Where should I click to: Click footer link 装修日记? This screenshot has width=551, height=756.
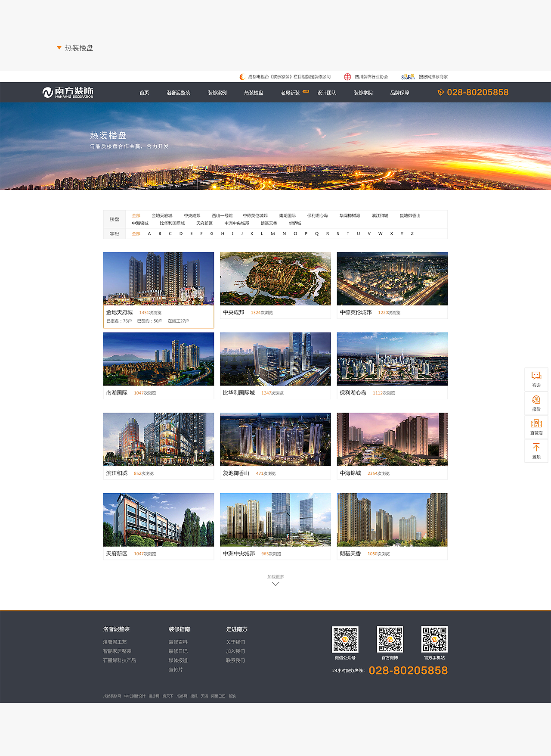178,651
